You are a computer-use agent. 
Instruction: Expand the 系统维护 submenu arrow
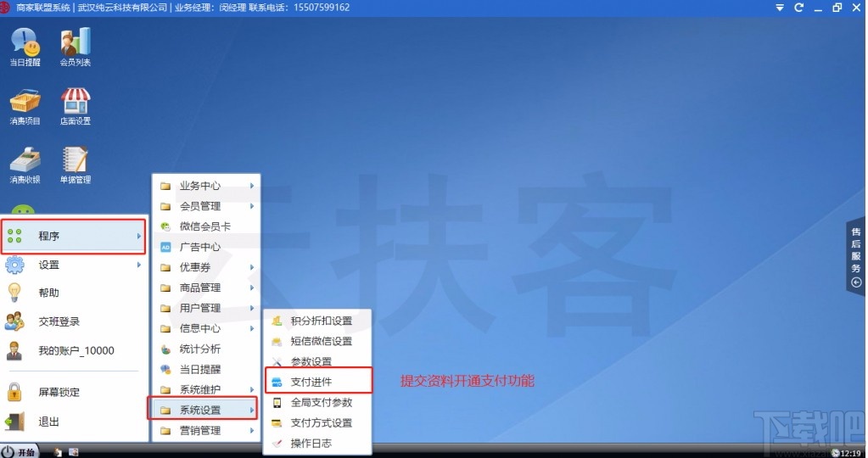pos(252,390)
